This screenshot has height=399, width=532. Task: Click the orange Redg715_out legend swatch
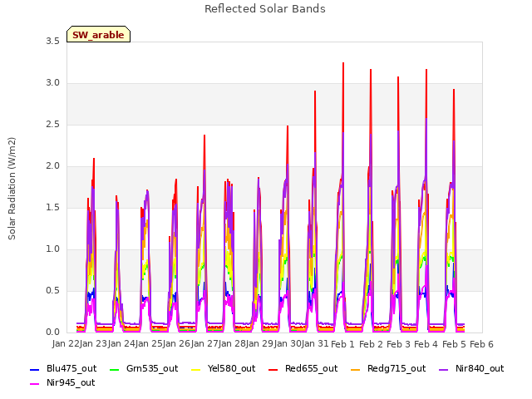click(355, 369)
